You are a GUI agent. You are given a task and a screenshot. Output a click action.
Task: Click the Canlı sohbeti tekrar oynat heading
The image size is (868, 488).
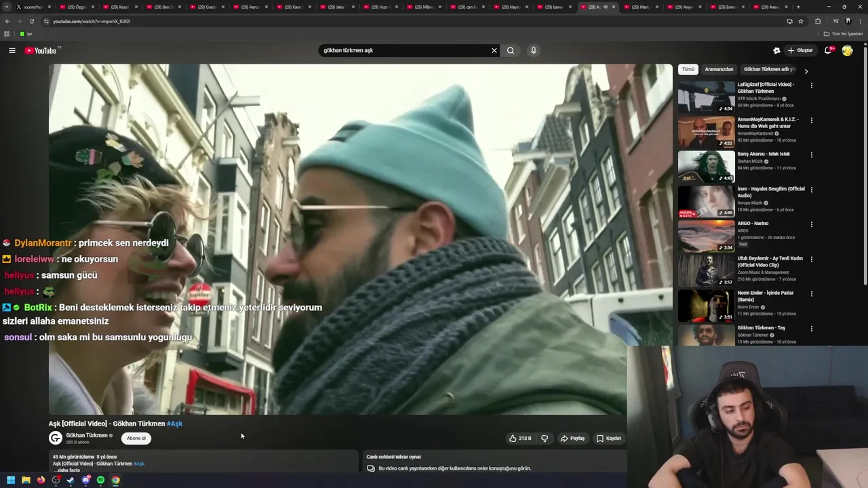(x=394, y=457)
